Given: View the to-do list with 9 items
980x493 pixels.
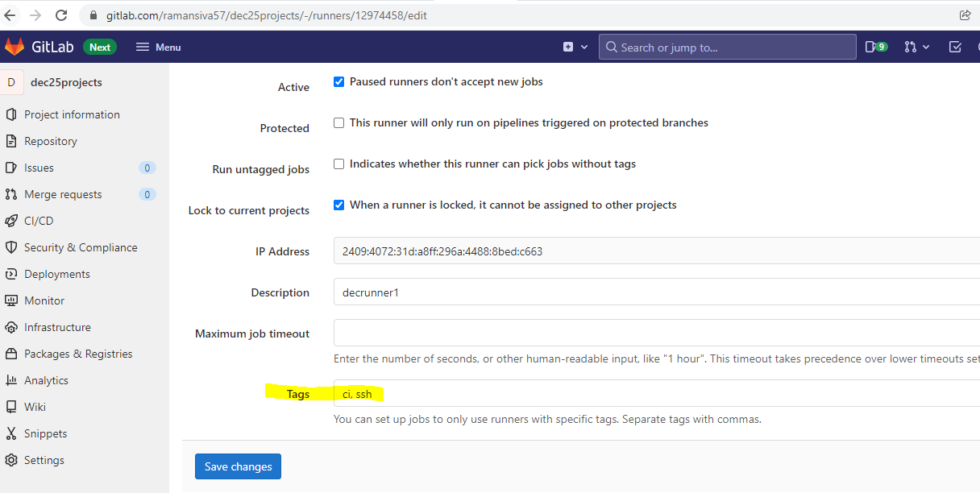Looking at the screenshot, I should 874,47.
